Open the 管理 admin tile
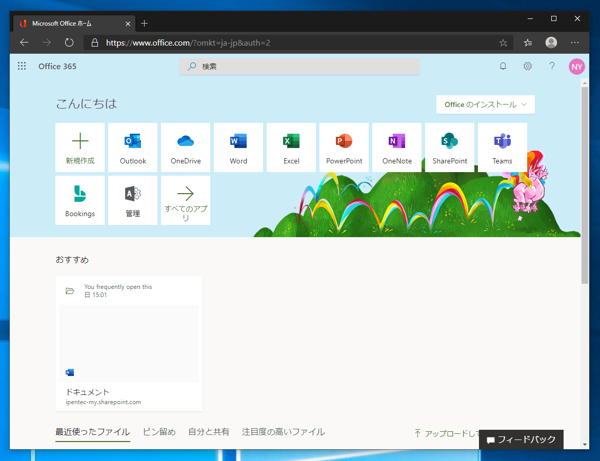 click(x=133, y=200)
